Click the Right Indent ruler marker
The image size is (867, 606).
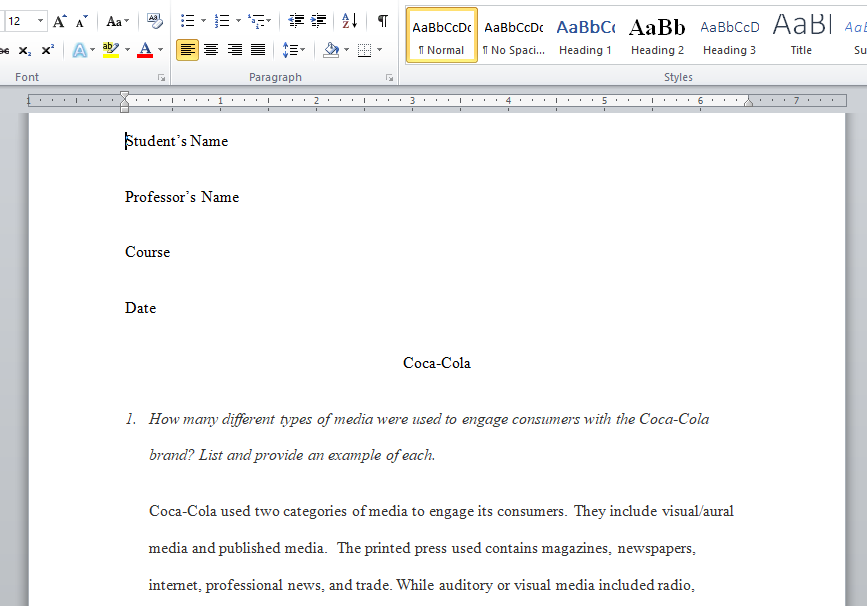coord(748,102)
